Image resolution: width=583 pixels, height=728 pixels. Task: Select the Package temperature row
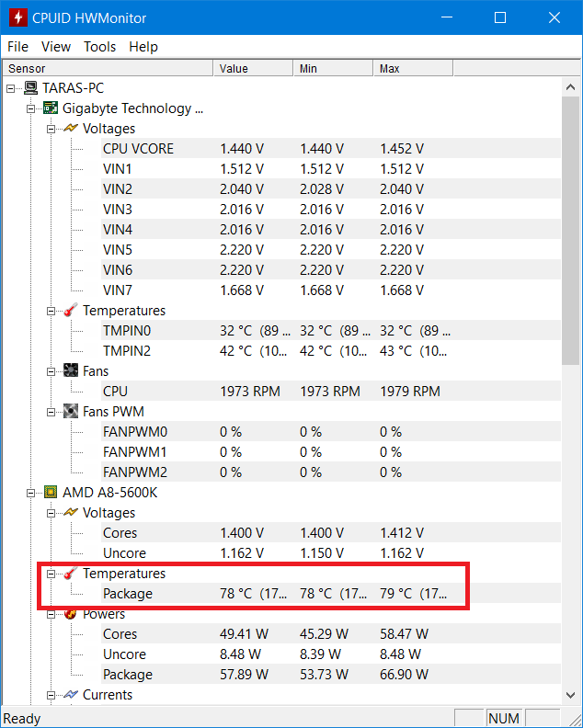(331, 594)
